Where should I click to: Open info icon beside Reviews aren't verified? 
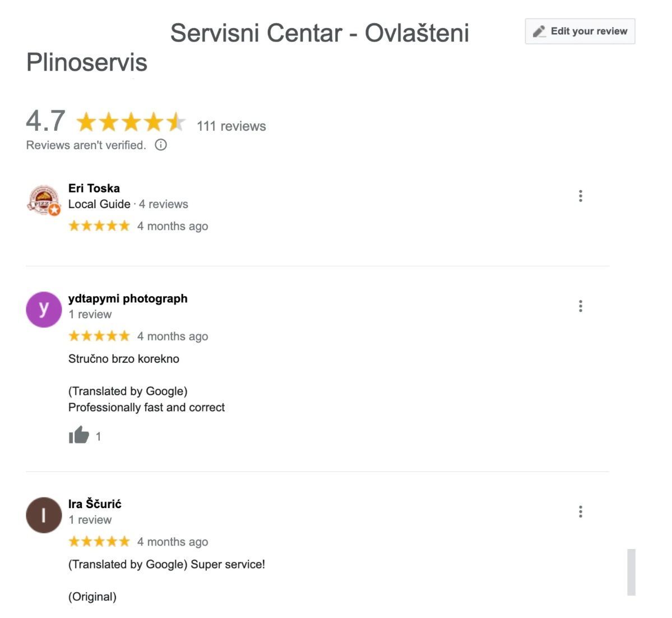click(161, 145)
